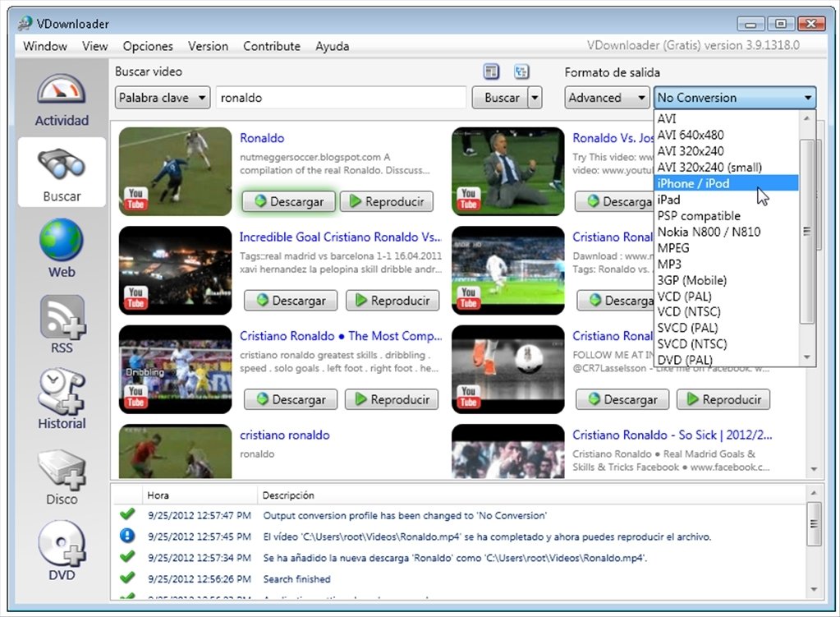The width and height of the screenshot is (840, 617).
Task: Choose 3GP (Mobile) format option
Action: pyautogui.click(x=727, y=280)
